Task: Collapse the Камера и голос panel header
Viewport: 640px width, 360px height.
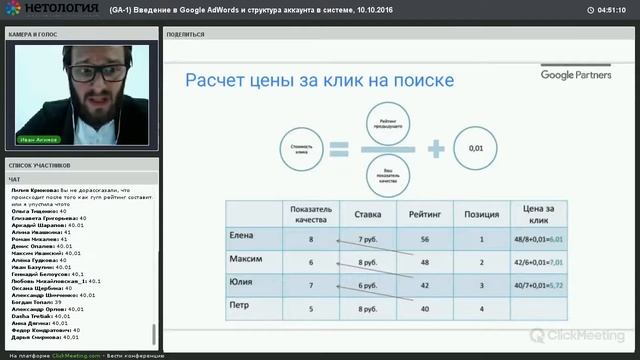Action: point(82,34)
